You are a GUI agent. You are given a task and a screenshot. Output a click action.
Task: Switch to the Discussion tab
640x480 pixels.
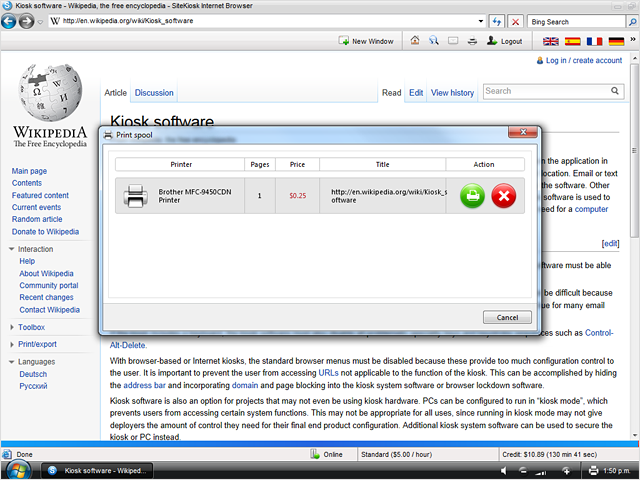pyautogui.click(x=154, y=93)
